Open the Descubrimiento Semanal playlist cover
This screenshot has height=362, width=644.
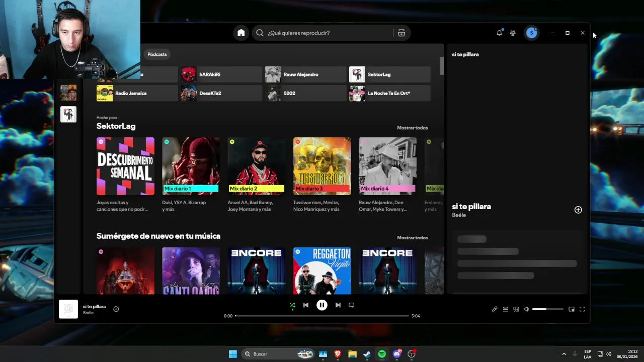(125, 166)
